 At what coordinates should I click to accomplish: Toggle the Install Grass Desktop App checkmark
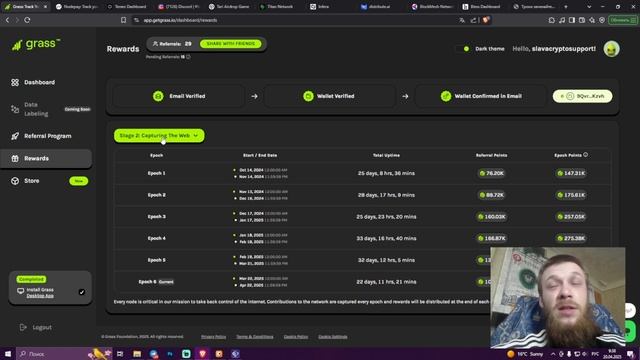[82, 292]
